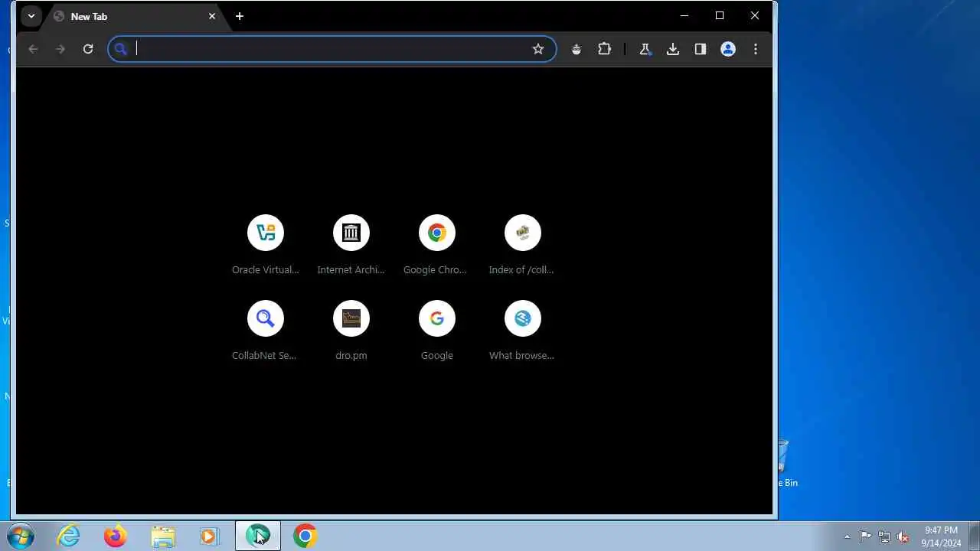Image resolution: width=980 pixels, height=551 pixels.
Task: Open Windows Media Player on taskbar
Action: [210, 536]
